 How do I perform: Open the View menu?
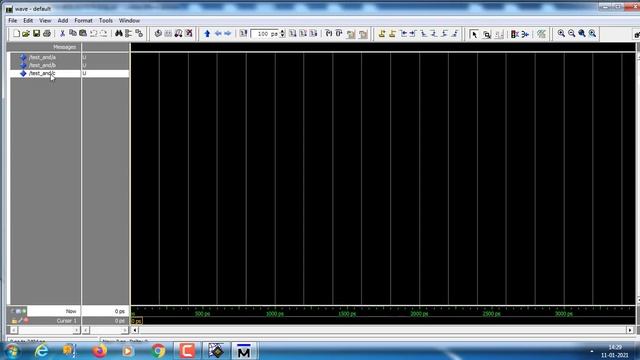pos(45,20)
